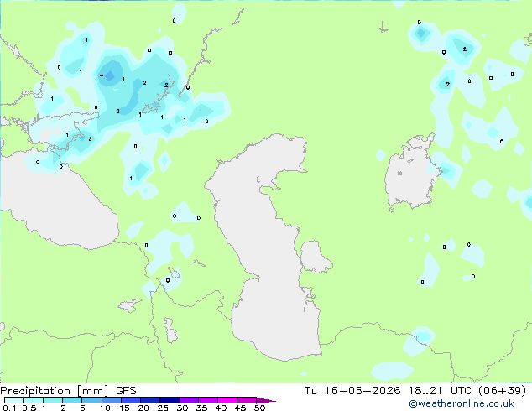Viewport: 532px width, 411px height.
Task: Click the Kara-Bogaz-Gol bay east of the Caspian
Action: 316,257
